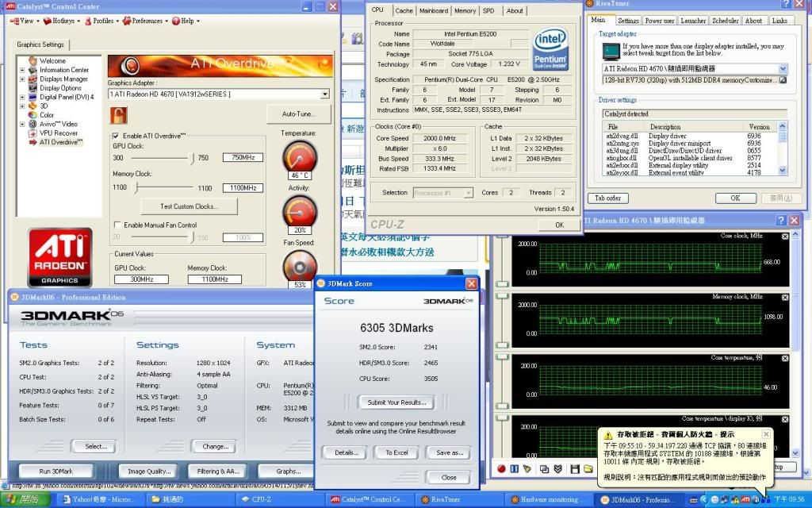Open the Hotkeys menu

pyautogui.click(x=62, y=21)
